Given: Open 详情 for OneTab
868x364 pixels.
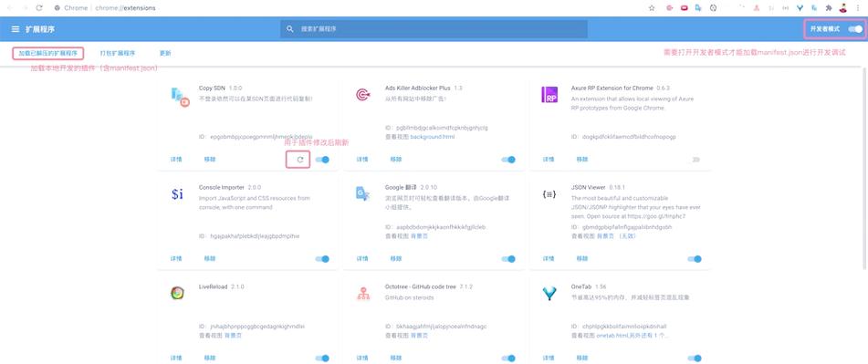Looking at the screenshot, I should tap(549, 358).
